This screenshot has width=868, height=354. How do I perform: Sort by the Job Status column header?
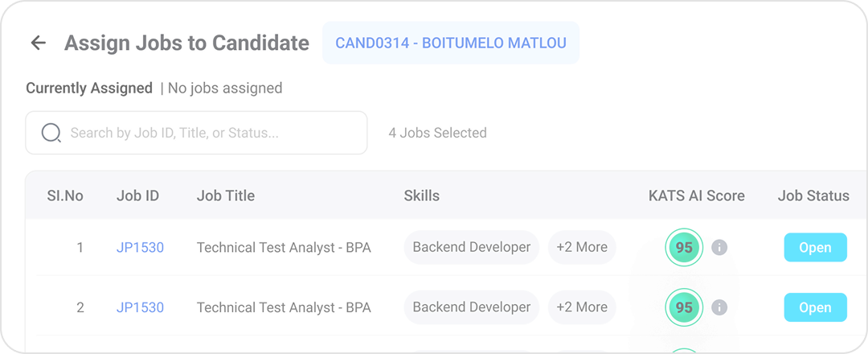point(813,196)
